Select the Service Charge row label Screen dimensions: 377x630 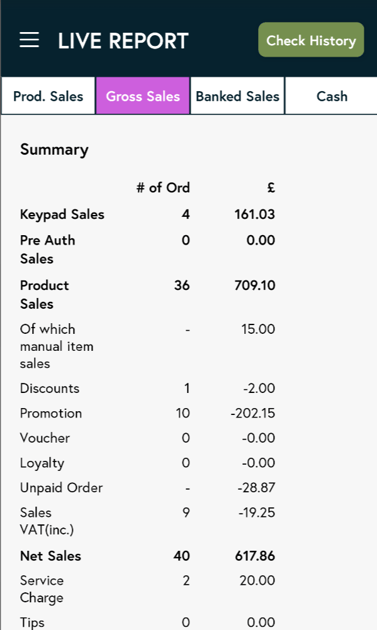(42, 589)
